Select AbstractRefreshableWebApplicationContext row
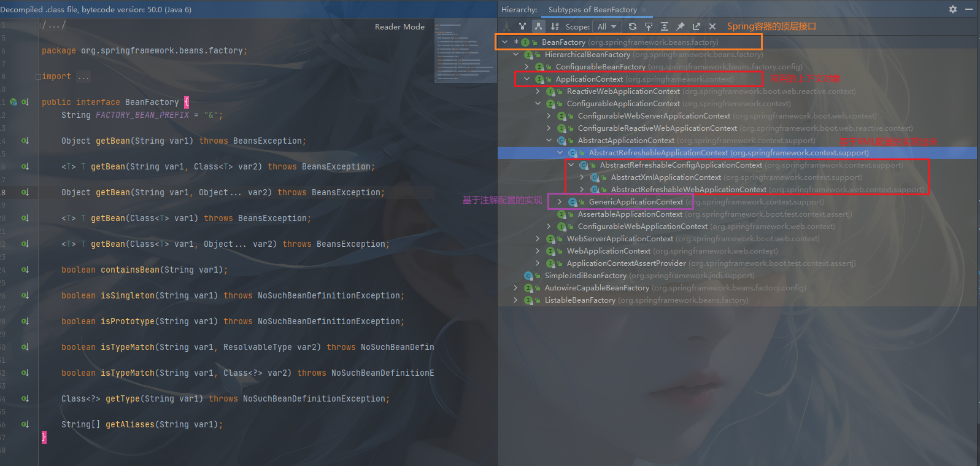The height and width of the screenshot is (466, 980). tap(737, 190)
